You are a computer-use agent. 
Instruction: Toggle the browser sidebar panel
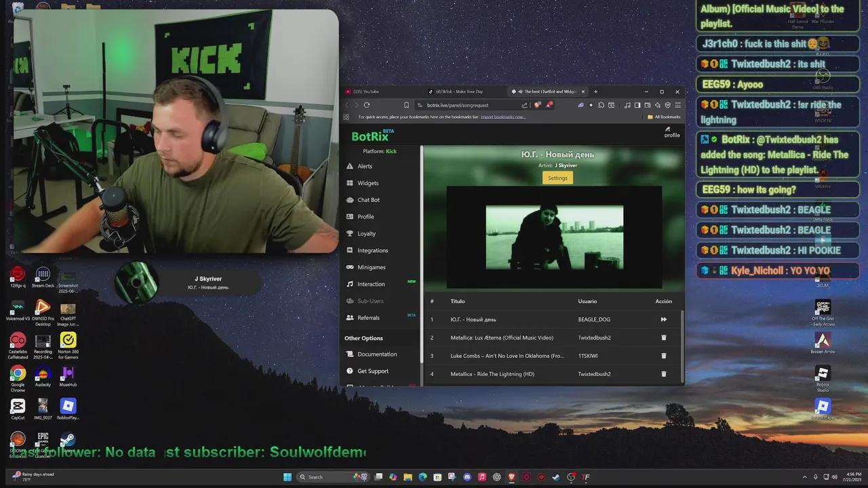tap(637, 105)
